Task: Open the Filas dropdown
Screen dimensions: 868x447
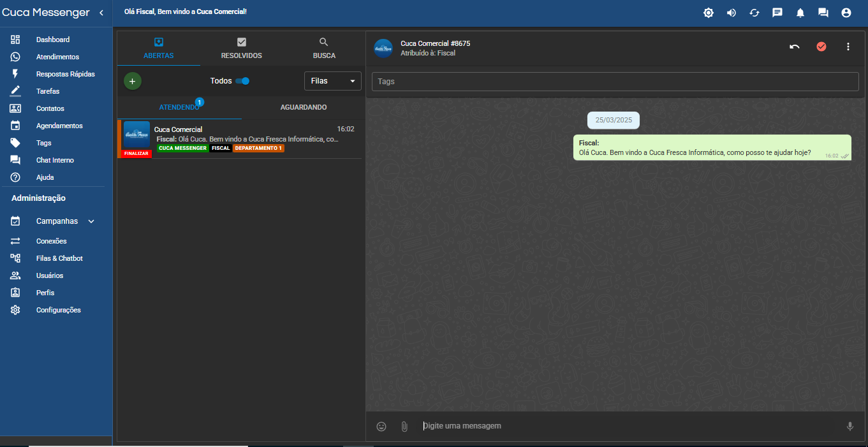Action: 333,81
